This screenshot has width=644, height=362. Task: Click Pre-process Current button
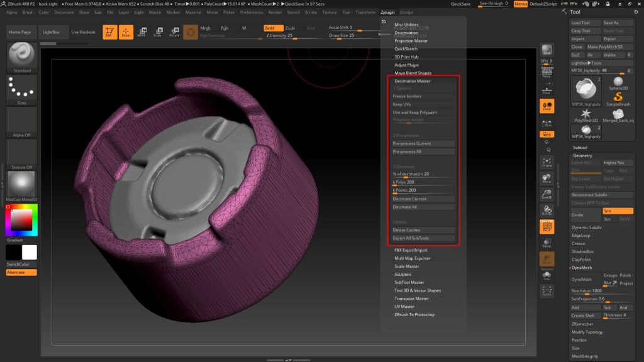(x=423, y=144)
